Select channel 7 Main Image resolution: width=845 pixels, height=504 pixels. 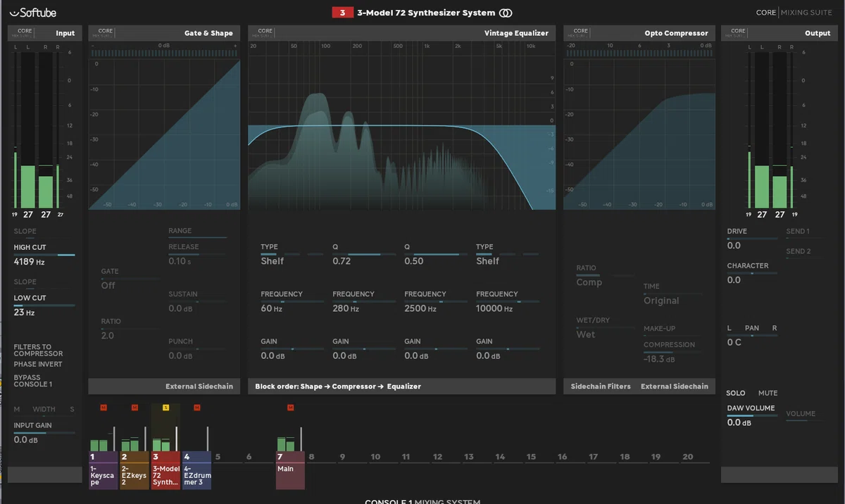[290, 470]
